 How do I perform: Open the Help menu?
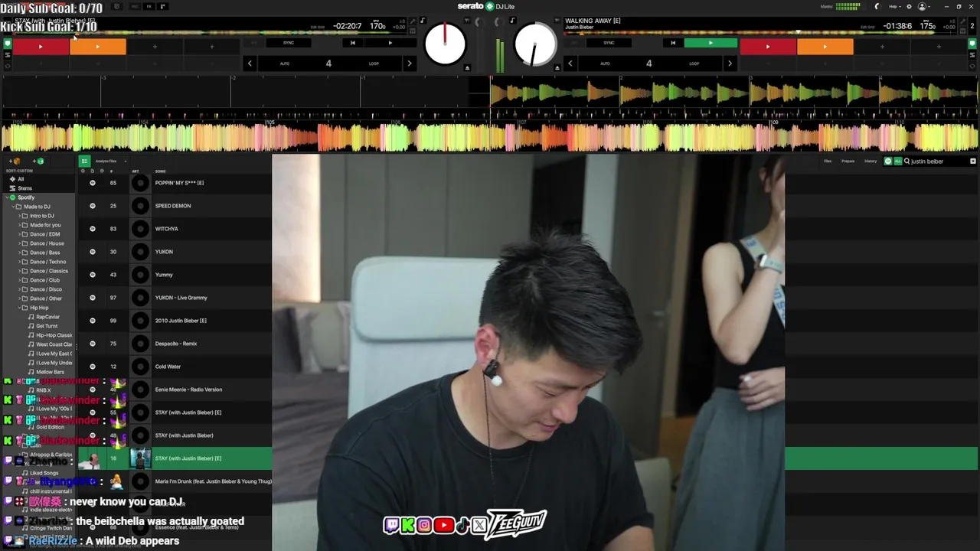(x=893, y=6)
